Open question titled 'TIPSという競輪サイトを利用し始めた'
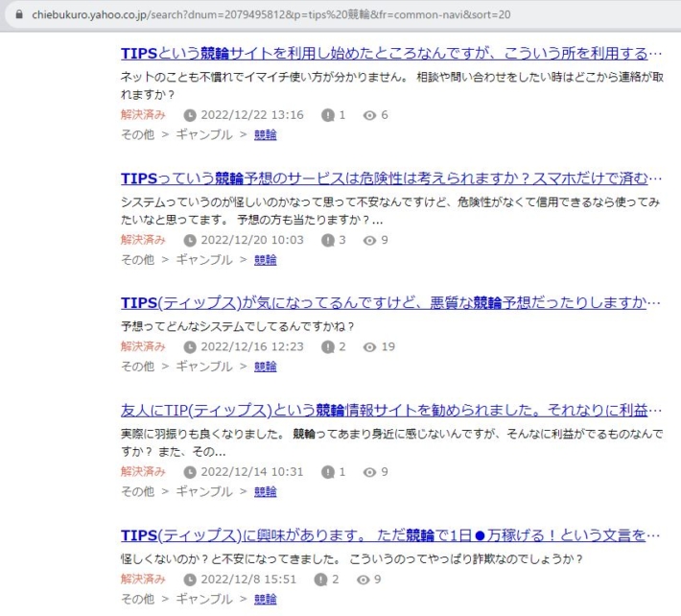 click(x=391, y=54)
